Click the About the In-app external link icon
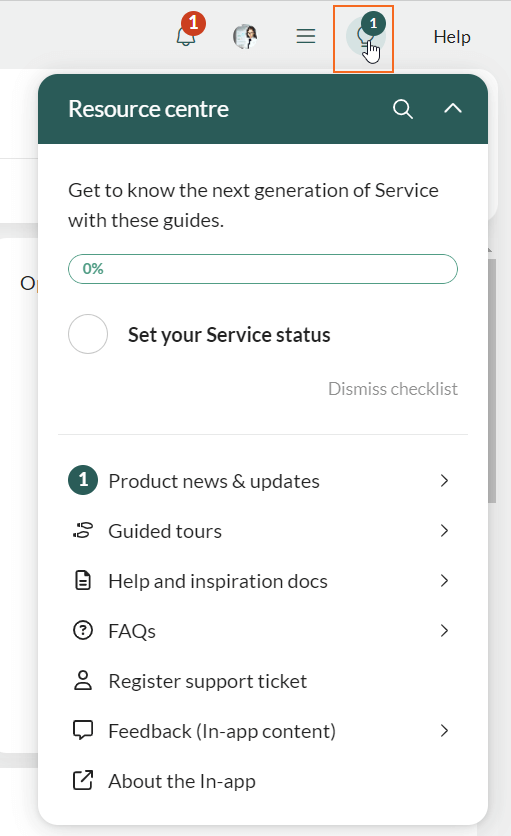This screenshot has width=511, height=836. 83,781
